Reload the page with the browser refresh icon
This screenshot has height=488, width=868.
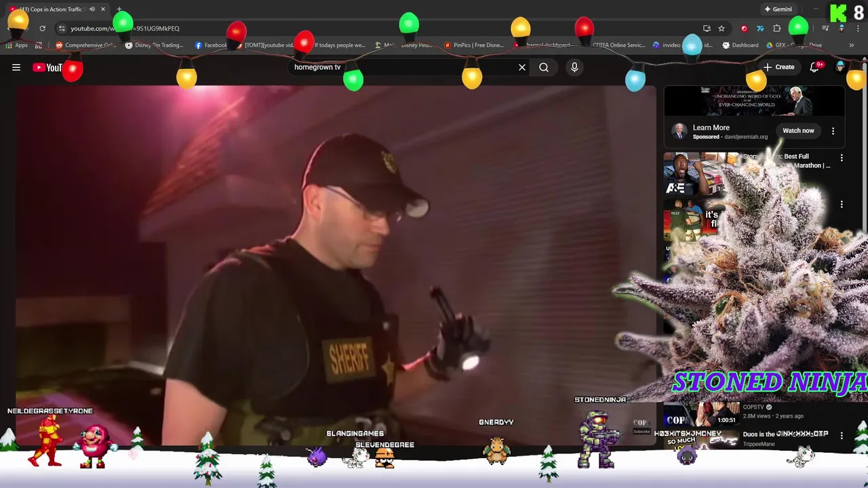pos(42,28)
